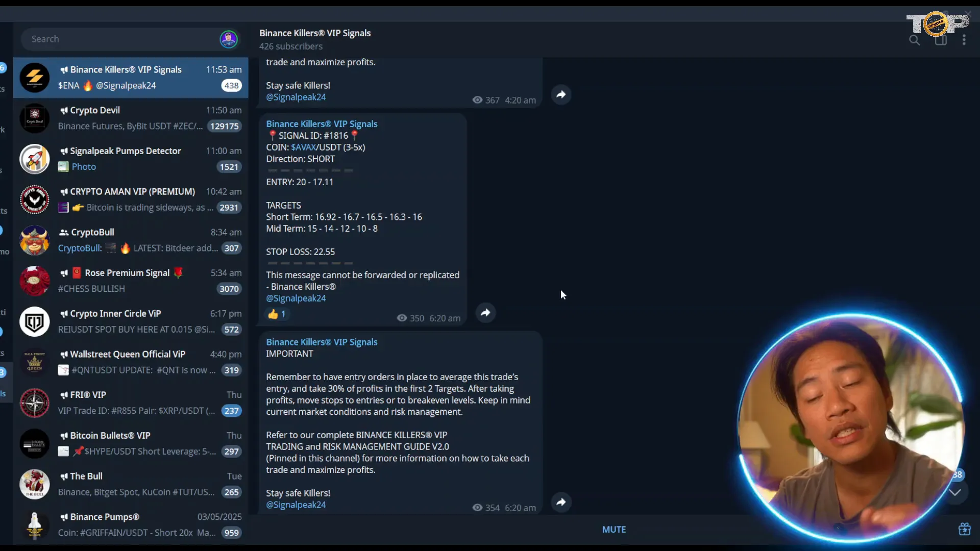Screen dimensions: 980x551
Task: Click Signalpeak Pumps Detector rocket avatar
Action: coord(35,159)
